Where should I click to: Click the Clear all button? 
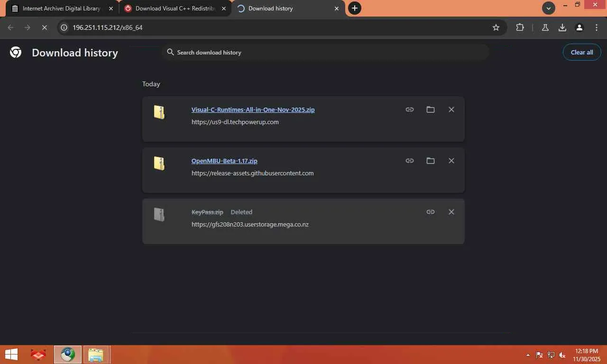click(x=582, y=52)
